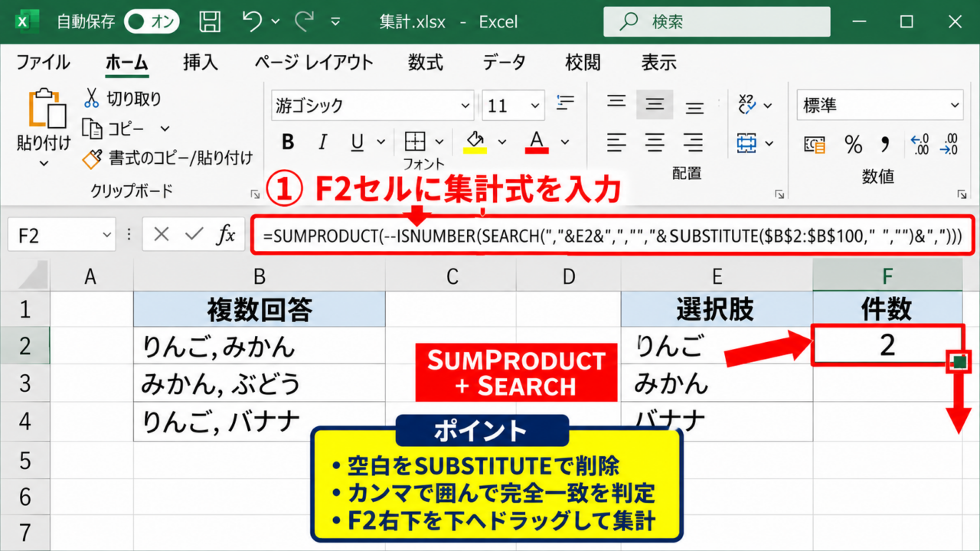The width and height of the screenshot is (980, 551).
Task: Switch to the 挿入 tab
Action: click(x=201, y=62)
